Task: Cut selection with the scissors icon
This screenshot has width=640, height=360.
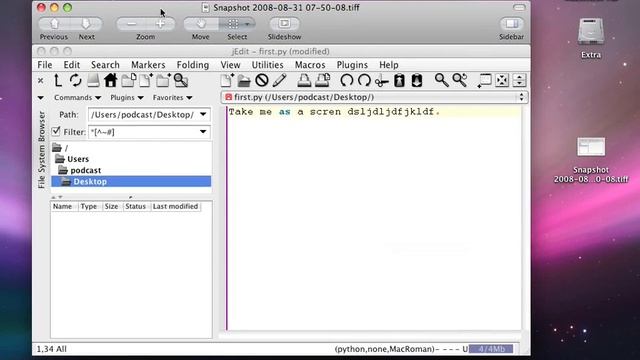Action: [382, 81]
